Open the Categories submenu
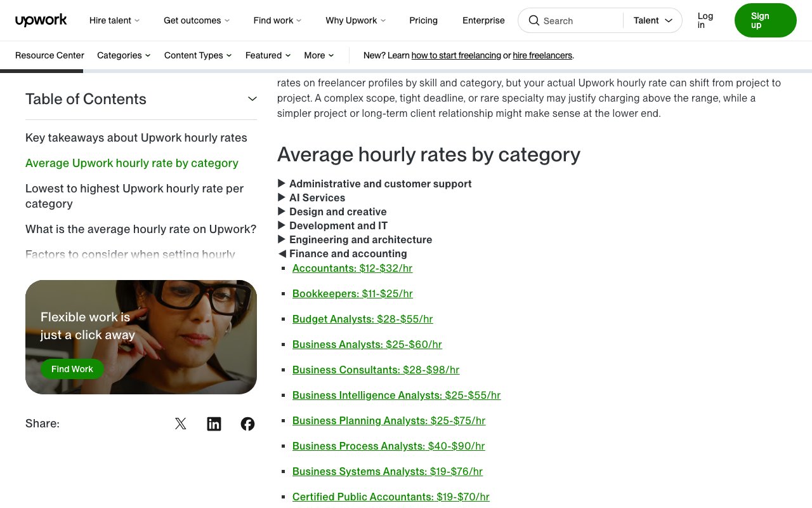 (124, 55)
